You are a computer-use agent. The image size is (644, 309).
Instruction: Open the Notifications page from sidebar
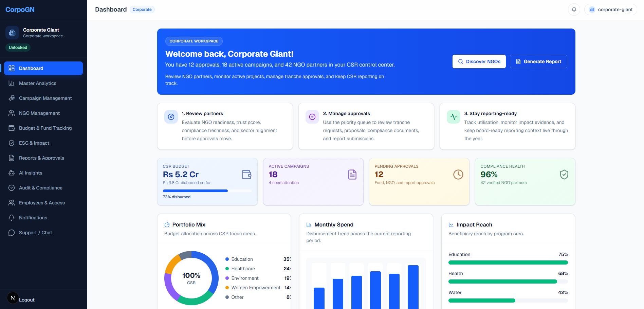(43, 218)
